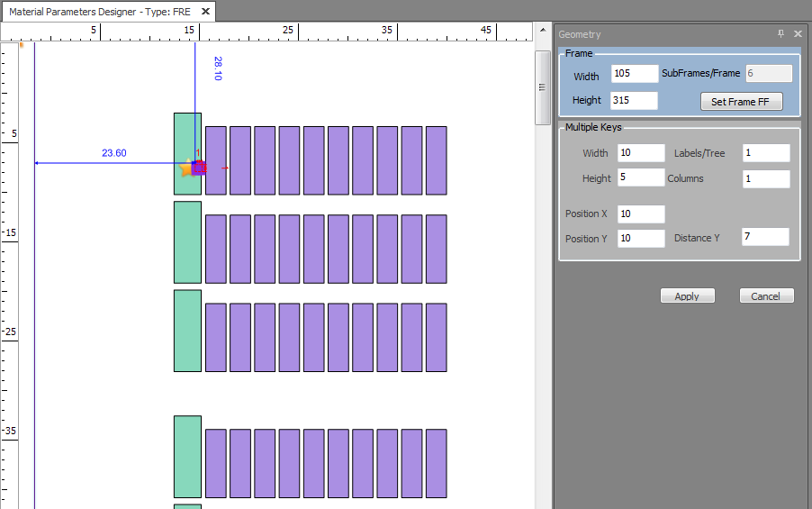Edit the Columns field
812x509 pixels.
(766, 178)
